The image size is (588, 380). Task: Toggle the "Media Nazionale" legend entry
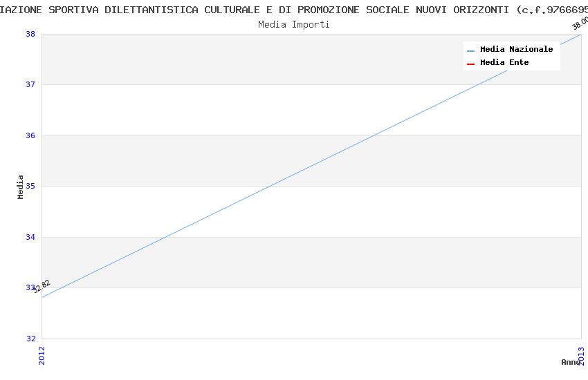click(516, 49)
